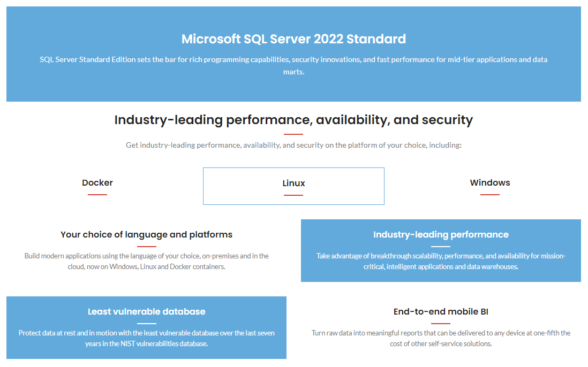The image size is (588, 367).
Task: Click the End-to-end mobile BI heading
Action: pyautogui.click(x=441, y=311)
